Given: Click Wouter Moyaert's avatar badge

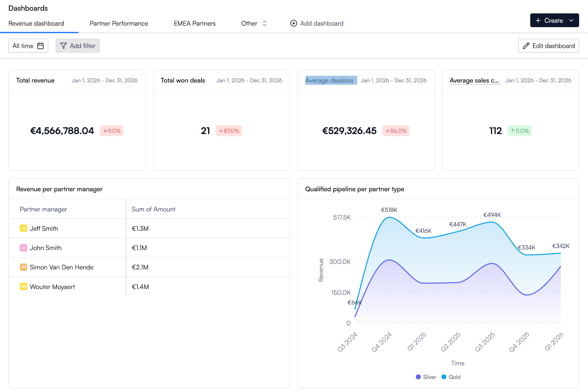Looking at the screenshot, I should (23, 287).
